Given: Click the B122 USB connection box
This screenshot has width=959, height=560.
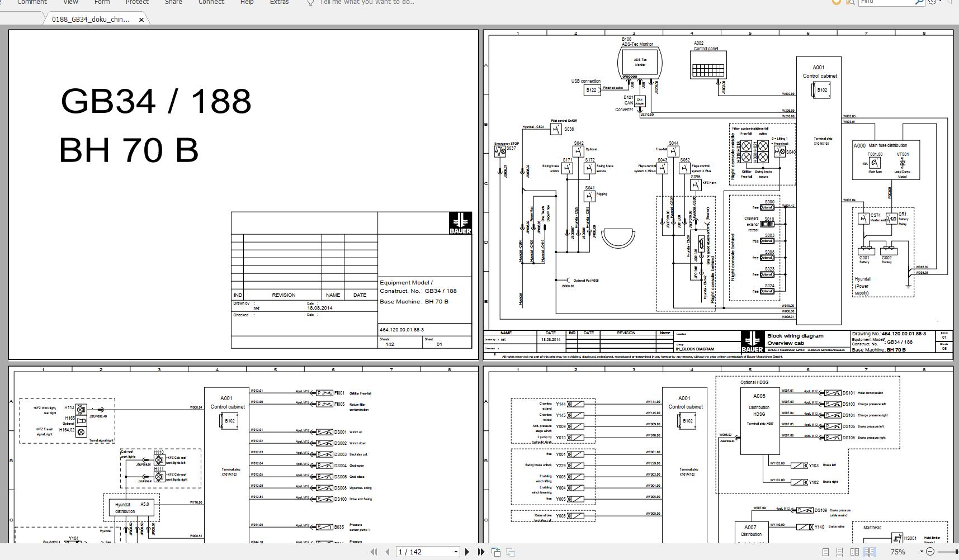Looking at the screenshot, I should (591, 90).
